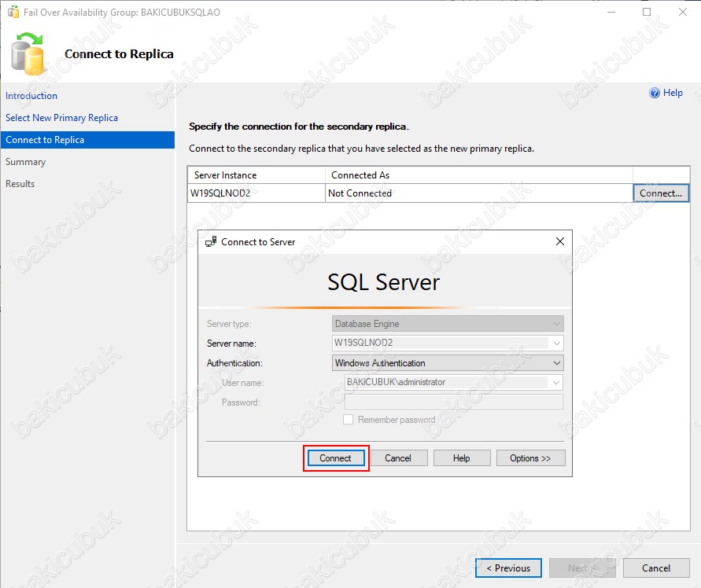Image resolution: width=701 pixels, height=588 pixels.
Task: Select the Results step in sidebar
Action: pyautogui.click(x=20, y=184)
